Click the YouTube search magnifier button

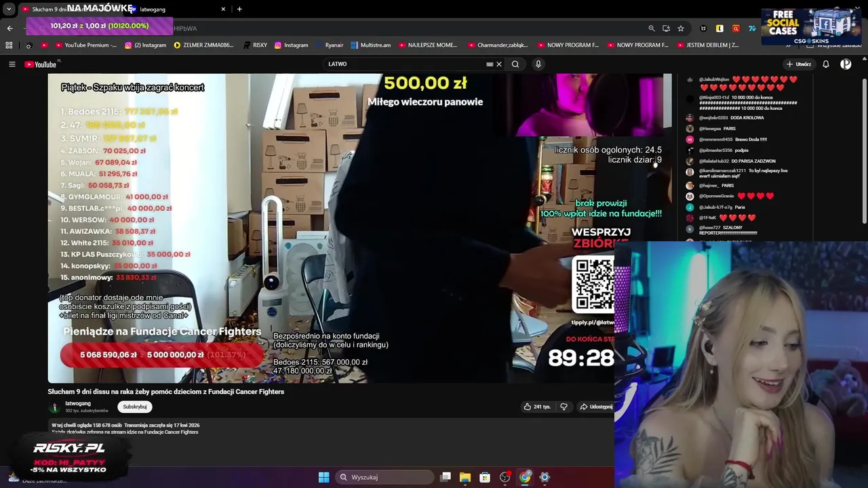click(x=515, y=64)
